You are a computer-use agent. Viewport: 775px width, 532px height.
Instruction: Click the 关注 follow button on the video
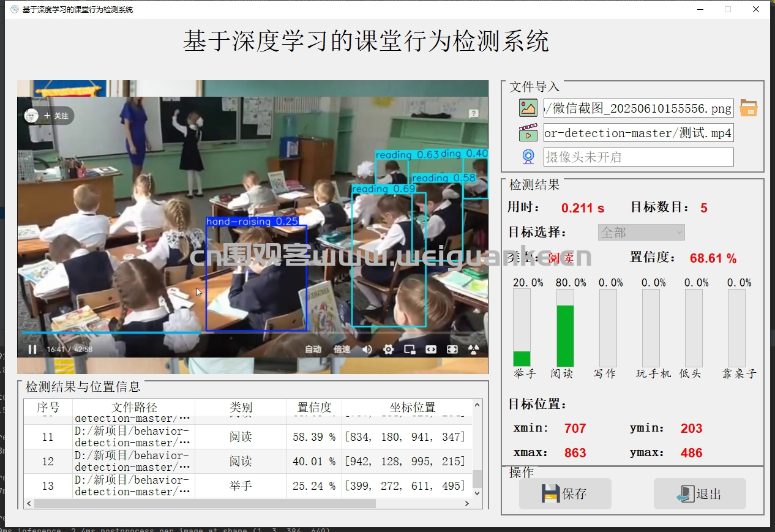click(x=57, y=116)
